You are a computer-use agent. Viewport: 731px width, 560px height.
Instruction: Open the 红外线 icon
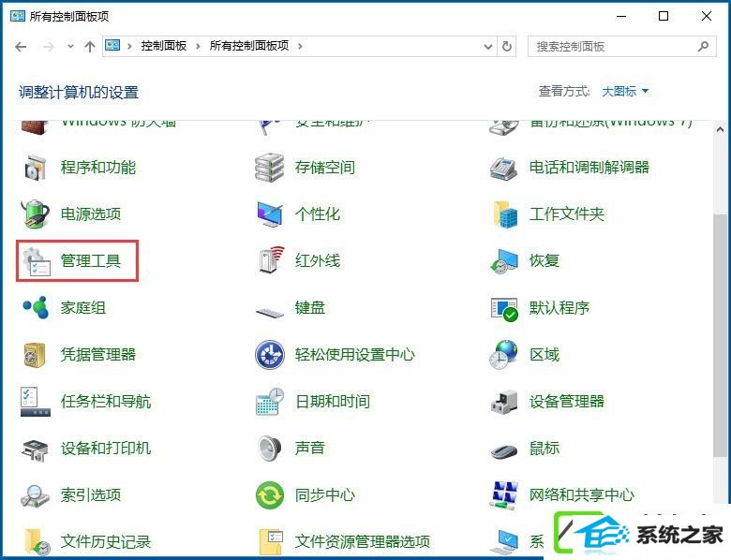pyautogui.click(x=271, y=260)
